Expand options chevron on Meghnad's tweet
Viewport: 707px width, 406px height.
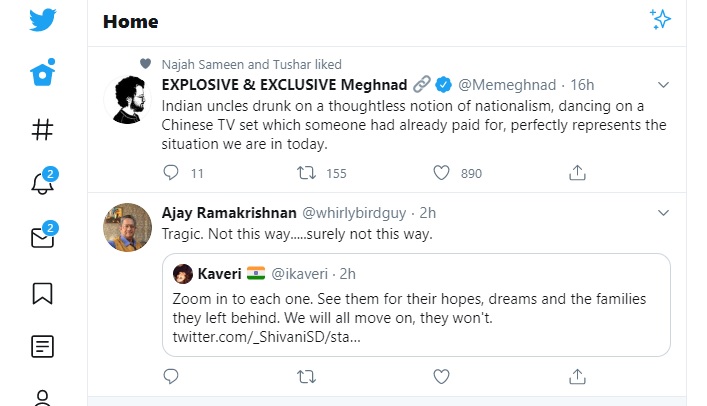click(662, 84)
